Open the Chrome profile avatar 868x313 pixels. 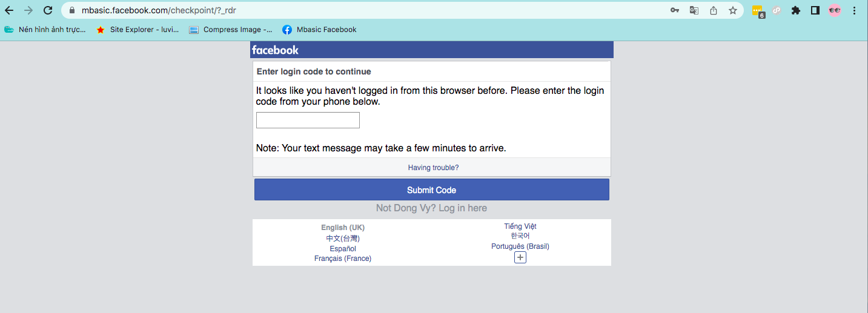coord(835,10)
